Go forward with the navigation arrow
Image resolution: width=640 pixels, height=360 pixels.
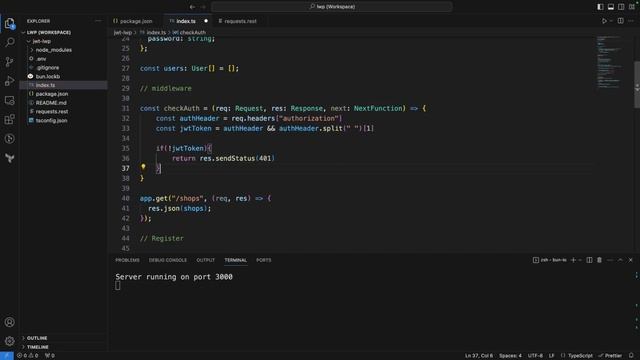tap(203, 7)
